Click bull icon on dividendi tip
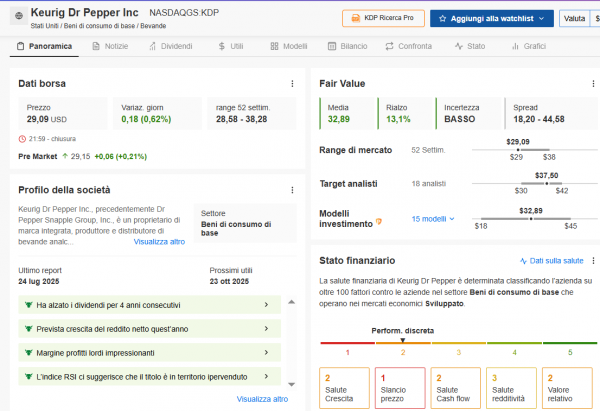The height and width of the screenshot is (411, 600). [28, 305]
